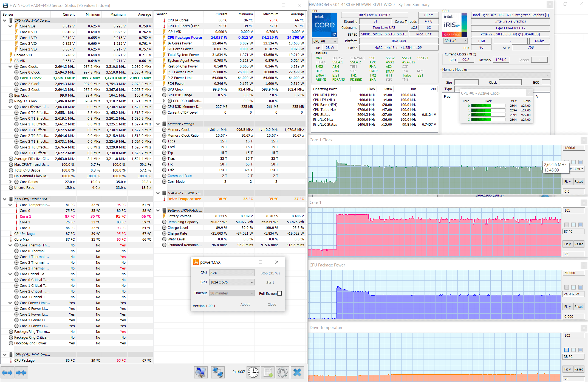Screen dimensions: 588x382
Task: Click the dark blue swatch in Core 1 graph
Action: click(x=580, y=225)
